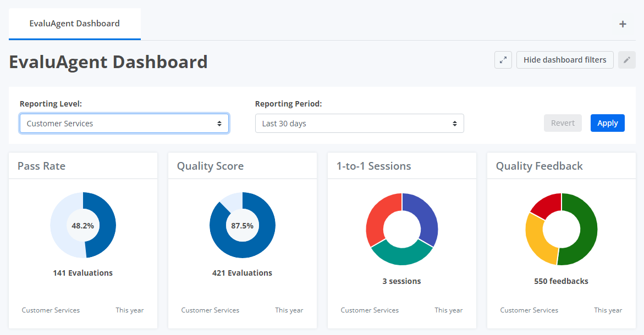Screen dimensions: 644x335
Task: Click Customer Services label in Quality Score card
Action: coord(210,310)
